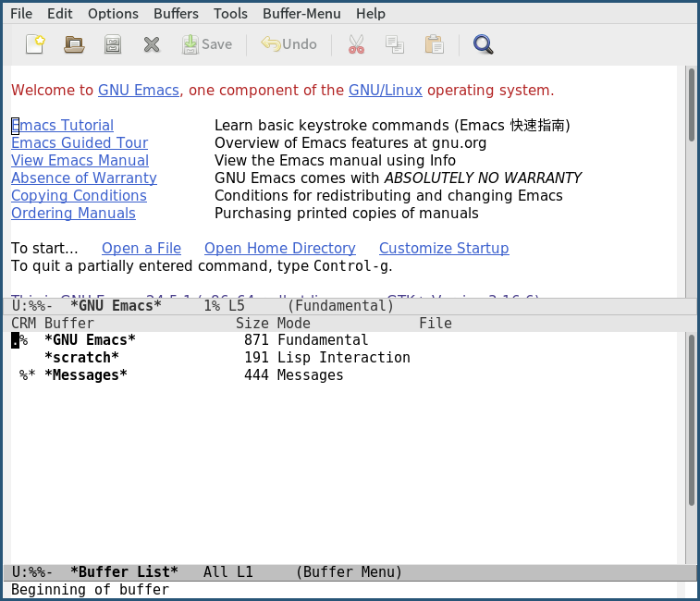Click Absence of Warranty link

(x=84, y=178)
